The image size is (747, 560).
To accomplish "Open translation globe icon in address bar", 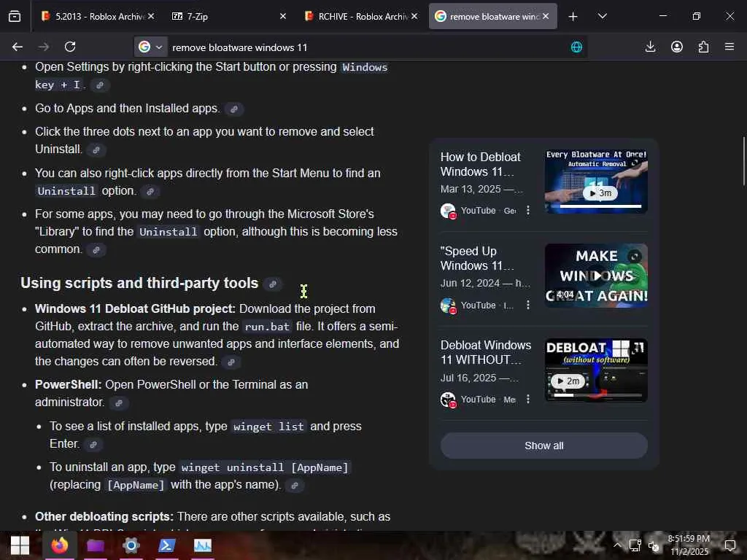I will click(576, 47).
